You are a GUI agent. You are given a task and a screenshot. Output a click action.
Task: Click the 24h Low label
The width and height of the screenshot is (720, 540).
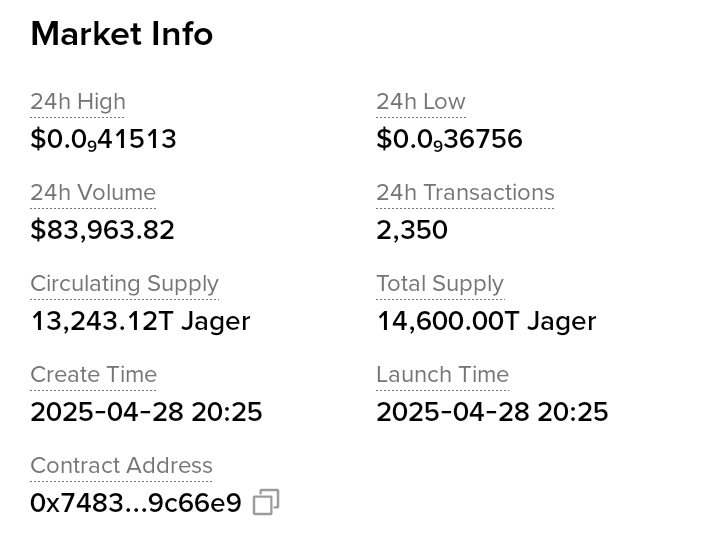[x=421, y=102]
